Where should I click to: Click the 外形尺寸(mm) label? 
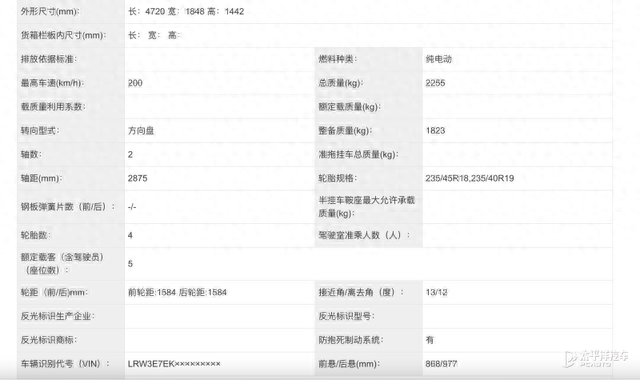tap(50, 11)
